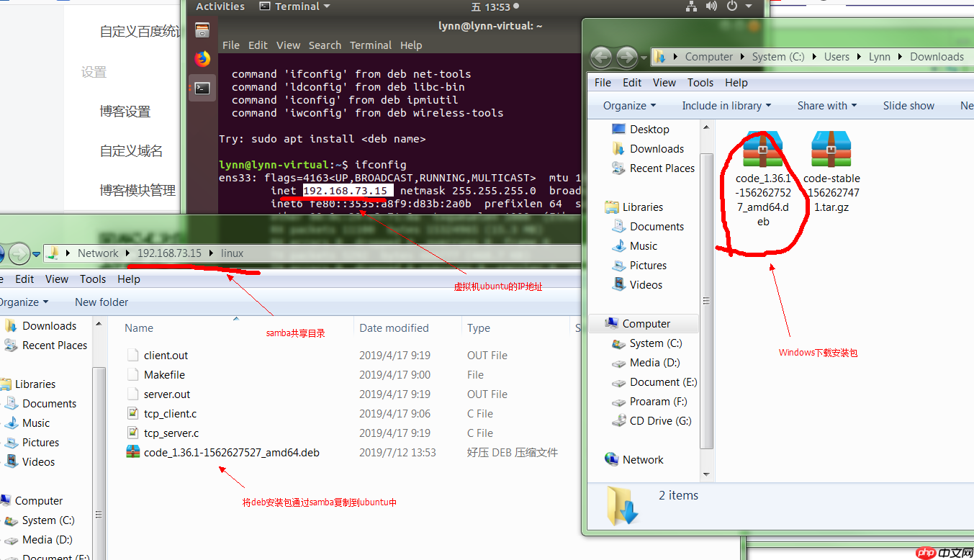The width and height of the screenshot is (974, 560).
Task: Open the Search menu in the Terminal window
Action: point(325,45)
